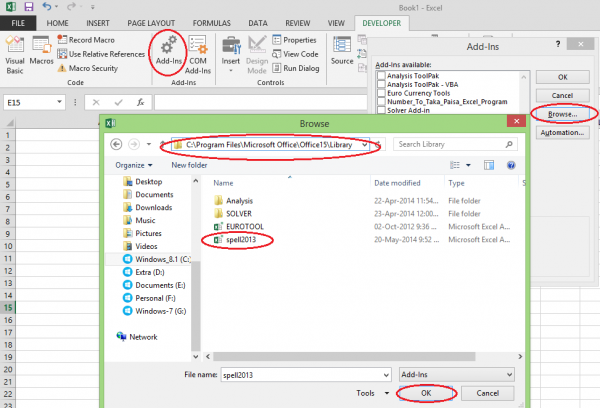Switch to the PAGE LAYOUT tab

[x=151, y=23]
